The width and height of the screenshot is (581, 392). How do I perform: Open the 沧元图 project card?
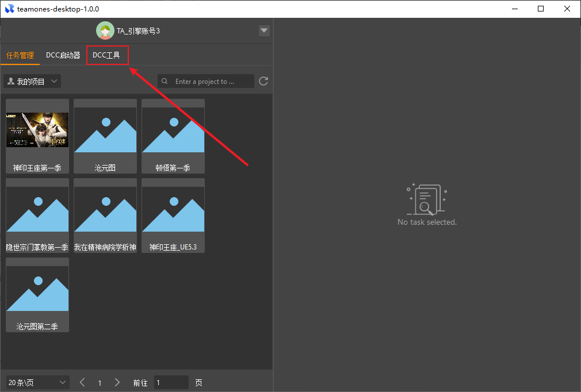[x=105, y=136]
